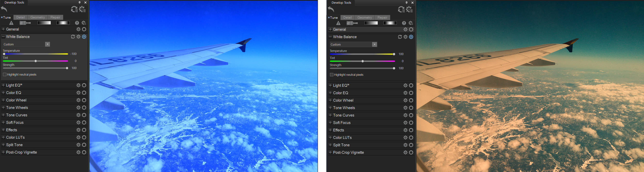Click the Tone Wheels label in the blue-photo panel
This screenshot has width=644, height=172.
[17, 107]
